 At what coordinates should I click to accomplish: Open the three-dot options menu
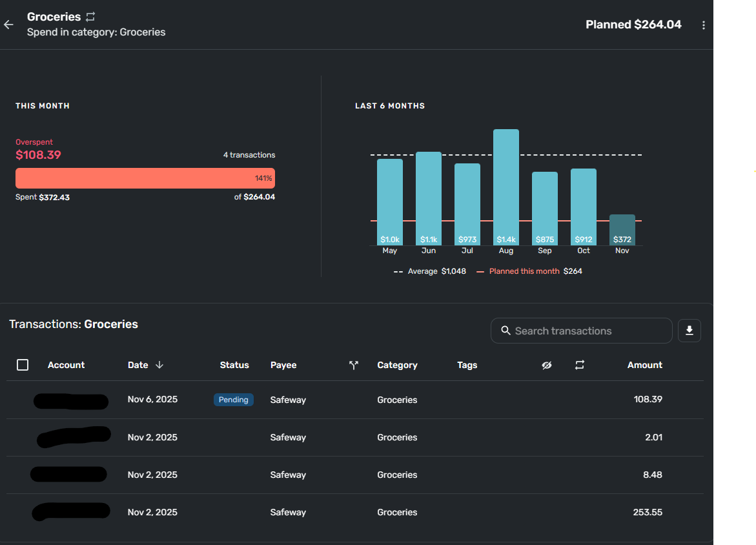point(704,25)
